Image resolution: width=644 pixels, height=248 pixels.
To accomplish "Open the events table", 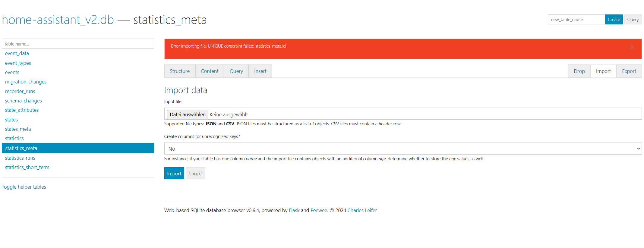I will tap(12, 72).
